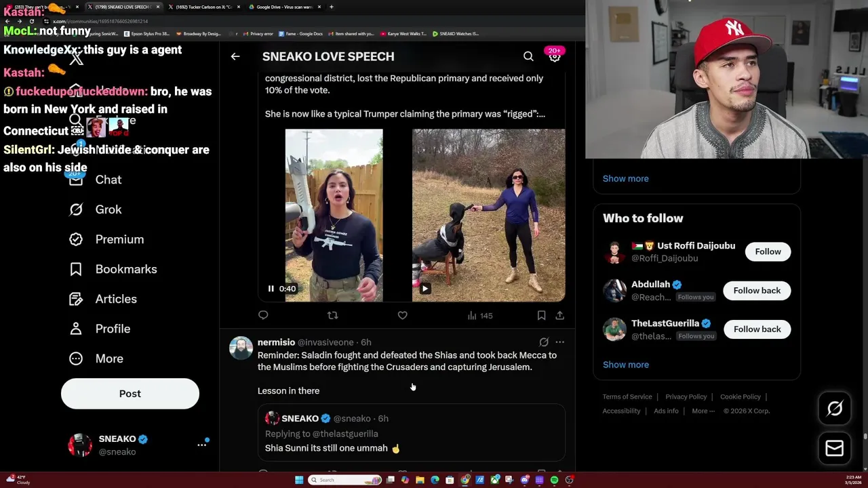Viewport: 868px width, 488px height.
Task: Open the three-dot menu on nermisio post
Action: (559, 342)
